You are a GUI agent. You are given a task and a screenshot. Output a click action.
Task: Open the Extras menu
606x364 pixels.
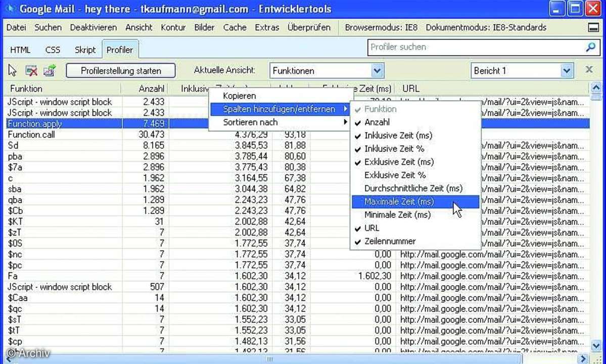click(x=267, y=27)
